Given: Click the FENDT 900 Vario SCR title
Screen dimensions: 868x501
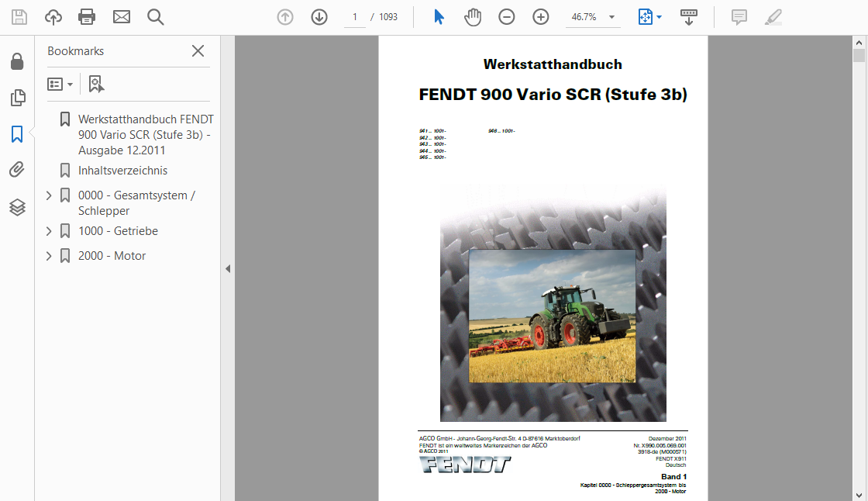Looking at the screenshot, I should click(x=553, y=94).
